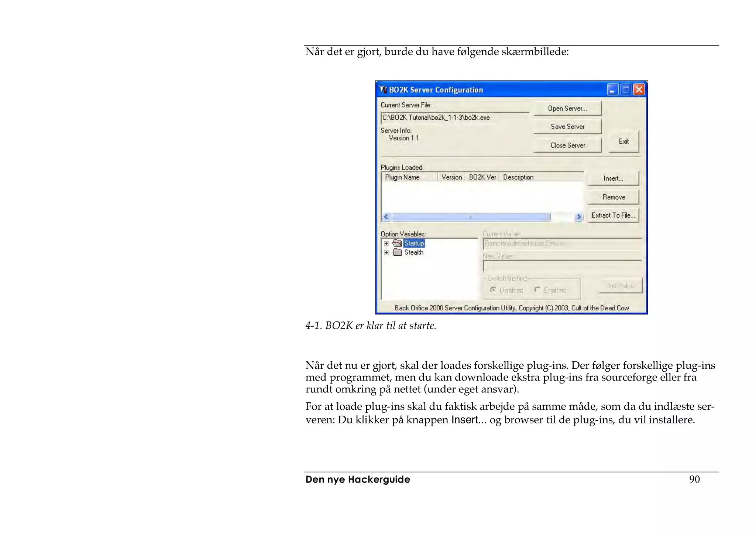Viewport: 756px width, 535px height.
Task: Select the Disabled switch setting radio
Action: (493, 290)
